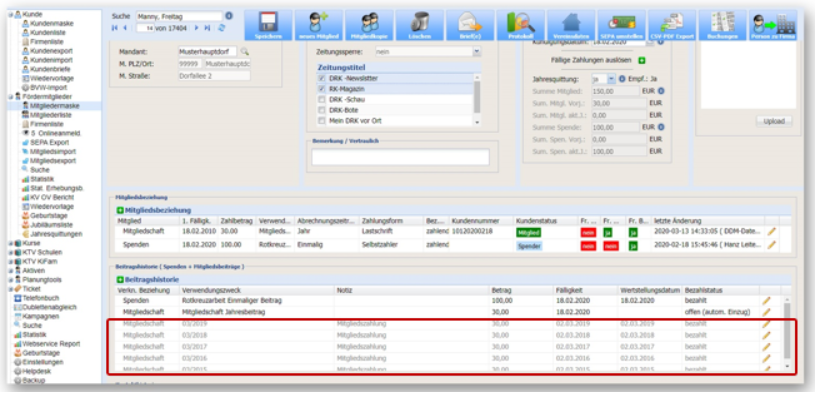The image size is (820, 398).
Task: Edit the Spenden membership row with pencil icon
Action: (772, 245)
